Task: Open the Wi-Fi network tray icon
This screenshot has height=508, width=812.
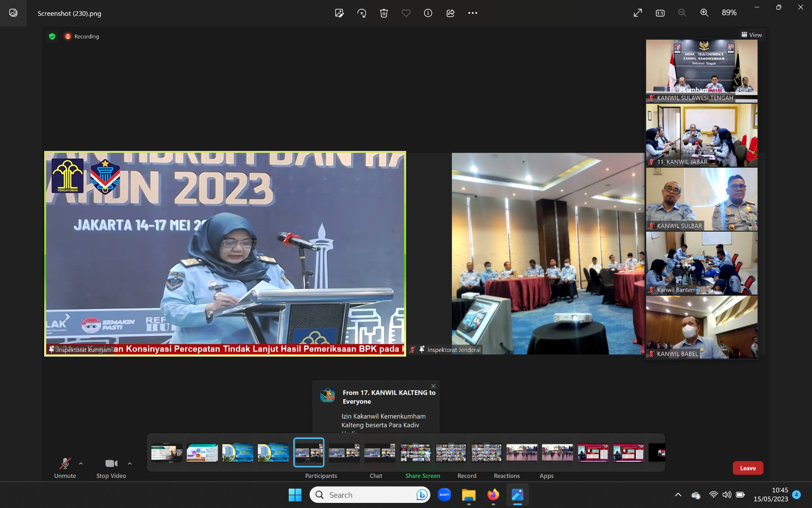Action: tap(714, 495)
